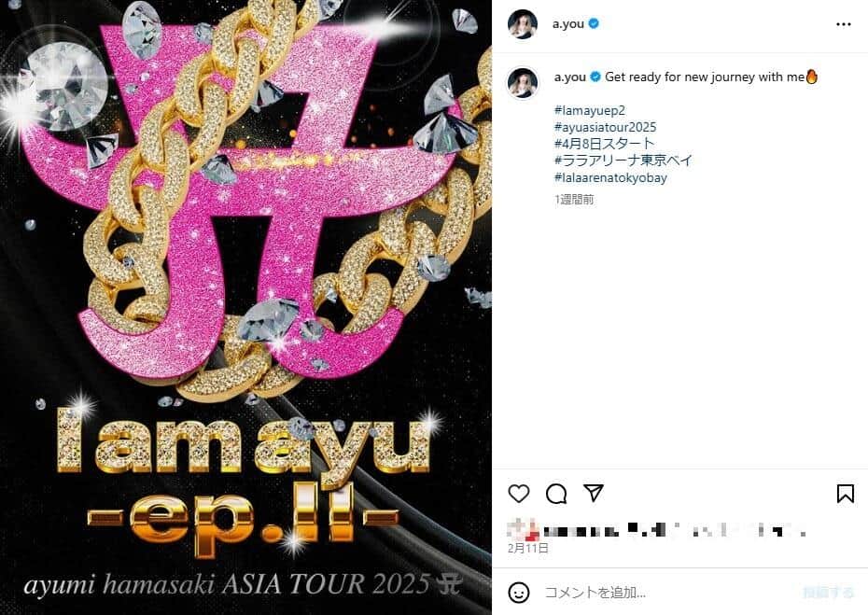868x615 pixels.
Task: Open the a.you username link in header
Action: pyautogui.click(x=568, y=24)
